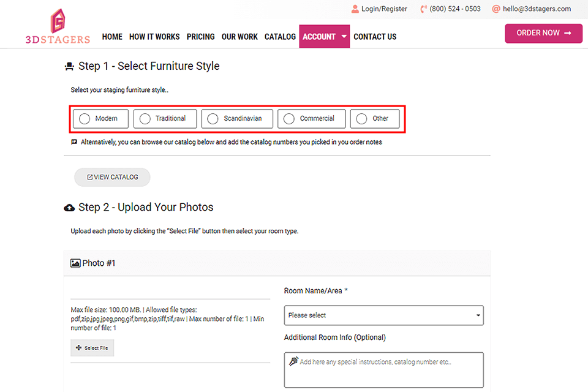Click the armchair icon beside Step 1
Screen dimensions: 588x392
(69, 66)
